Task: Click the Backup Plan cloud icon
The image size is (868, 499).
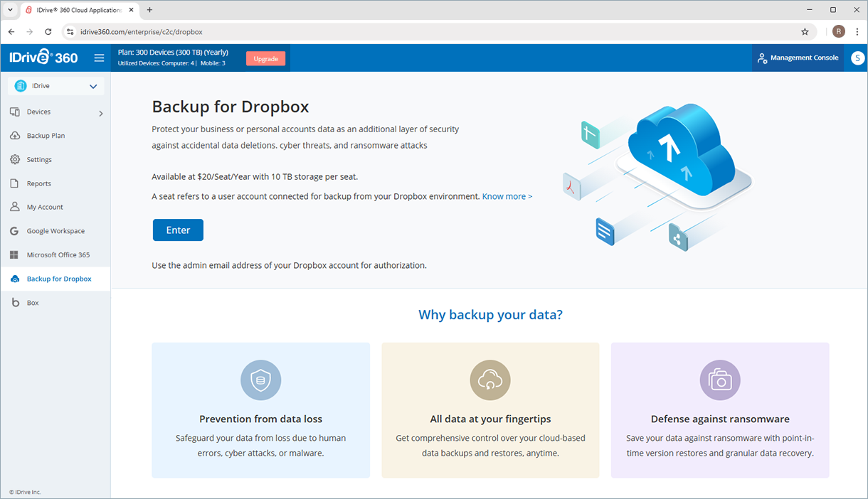Action: pyautogui.click(x=15, y=136)
